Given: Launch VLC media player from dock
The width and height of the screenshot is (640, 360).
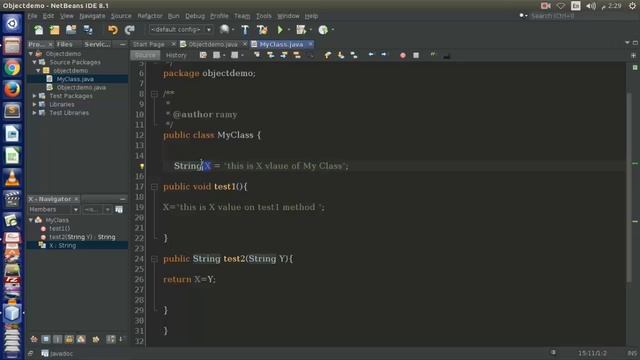Looking at the screenshot, I should click(12, 178).
